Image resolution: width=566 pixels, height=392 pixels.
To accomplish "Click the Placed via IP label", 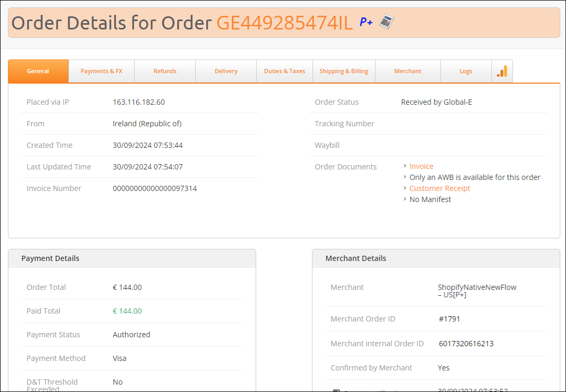I will point(48,102).
